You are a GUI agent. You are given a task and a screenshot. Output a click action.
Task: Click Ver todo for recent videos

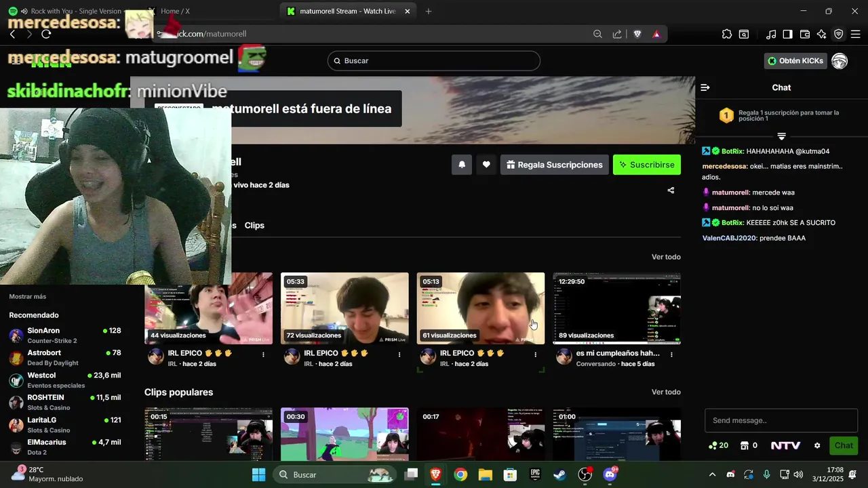tap(666, 257)
